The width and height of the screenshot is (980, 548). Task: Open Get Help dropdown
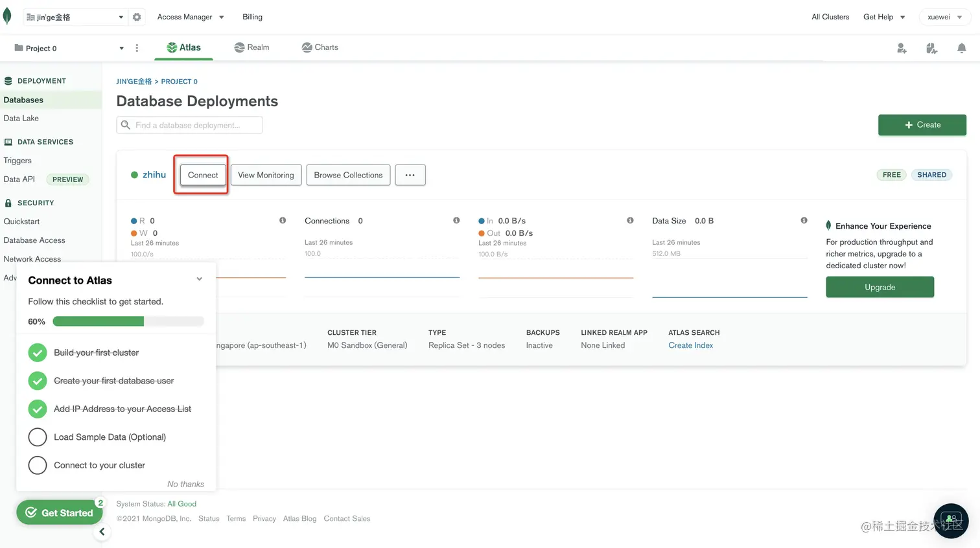click(884, 17)
